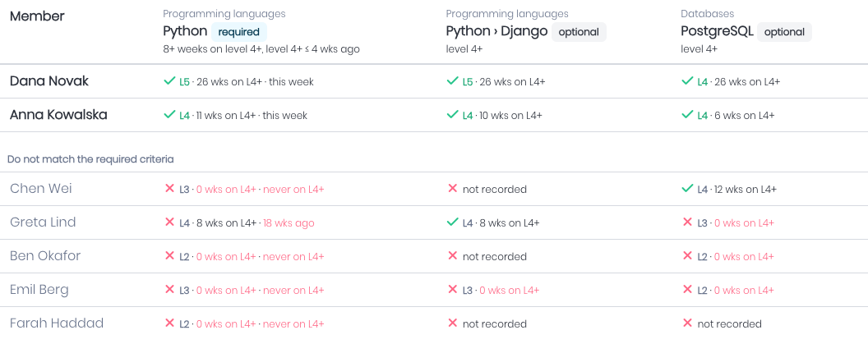Viewport: 868px width, 353px height.
Task: Click the red X in Farah Haddad's PostgreSQL cell
Action: click(x=687, y=323)
